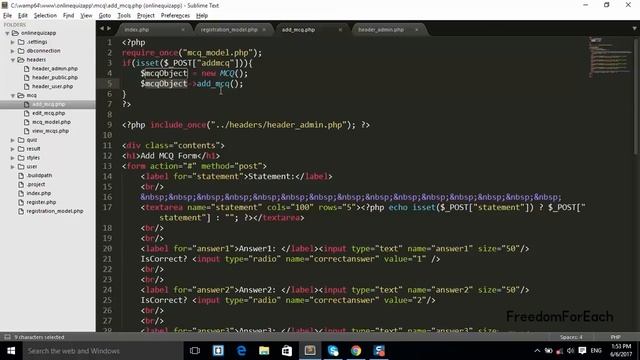The height and width of the screenshot is (360, 640).
Task: Open the View menu
Action: [x=86, y=16]
